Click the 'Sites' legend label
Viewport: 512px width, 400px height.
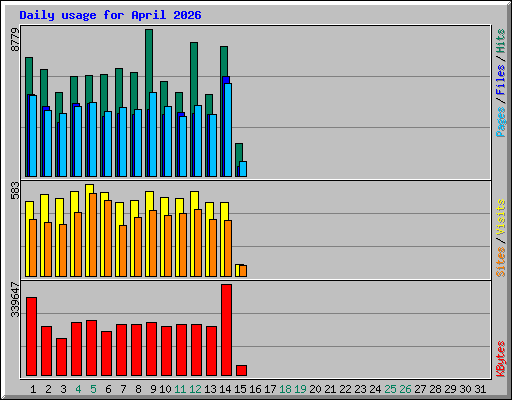[500, 262]
